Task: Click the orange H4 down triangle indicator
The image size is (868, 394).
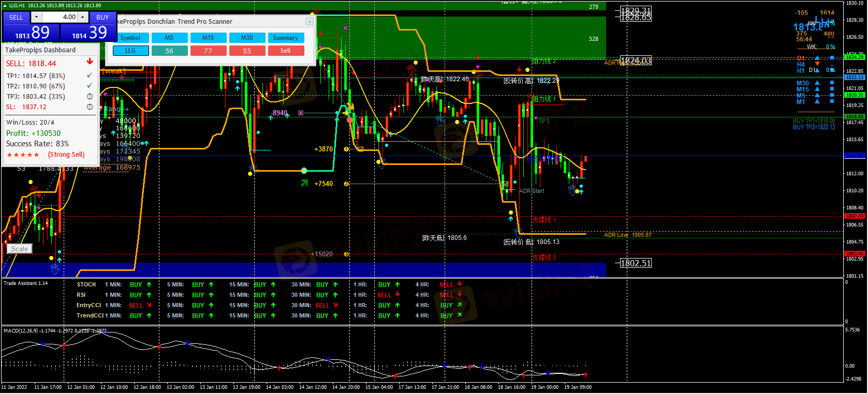Action: pos(817,64)
